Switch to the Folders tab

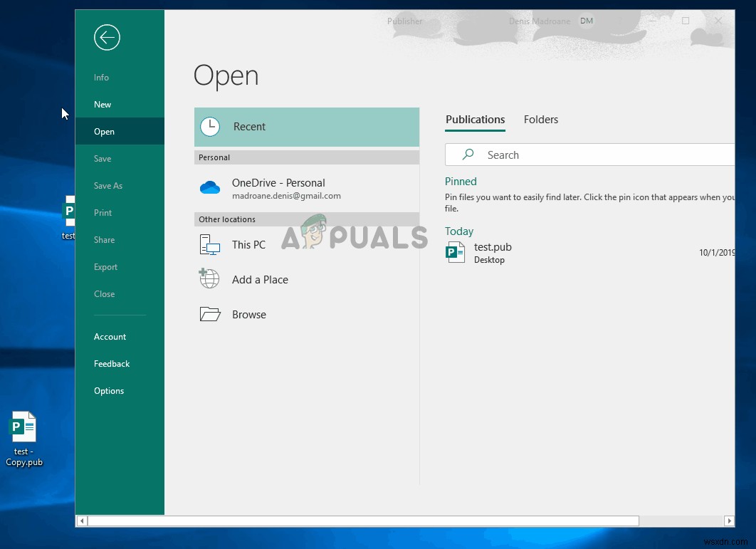[540, 120]
